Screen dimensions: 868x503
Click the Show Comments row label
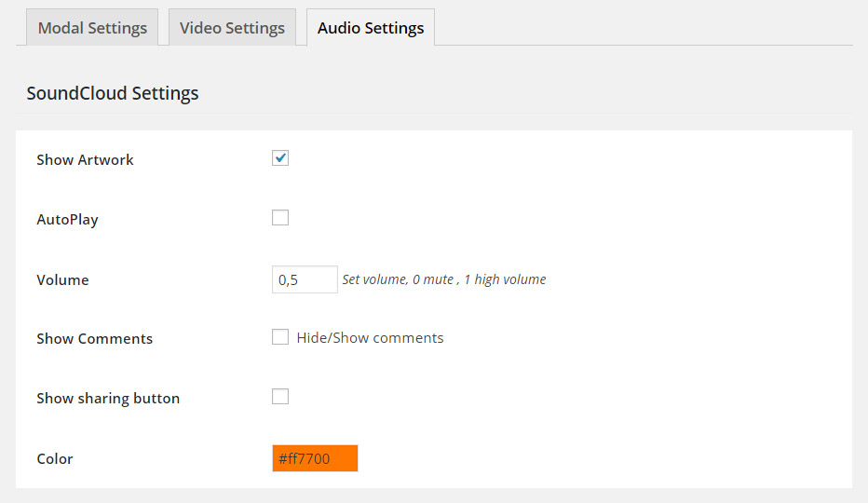tap(94, 339)
